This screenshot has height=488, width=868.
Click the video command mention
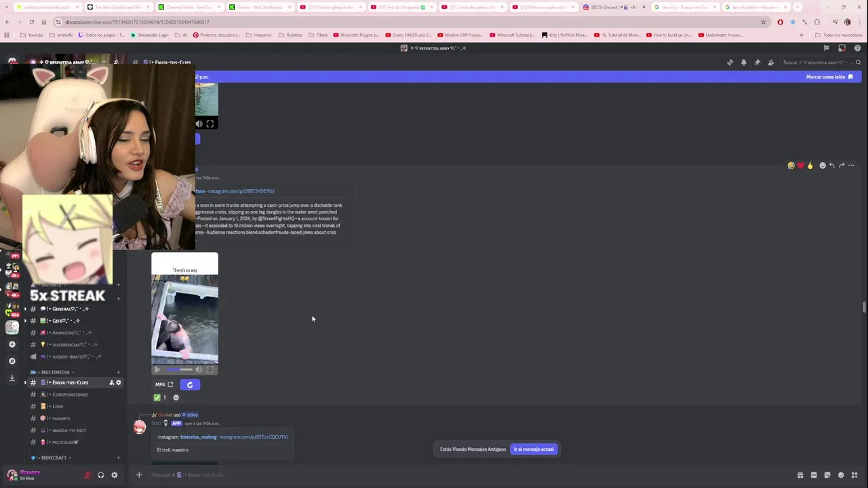point(190,415)
